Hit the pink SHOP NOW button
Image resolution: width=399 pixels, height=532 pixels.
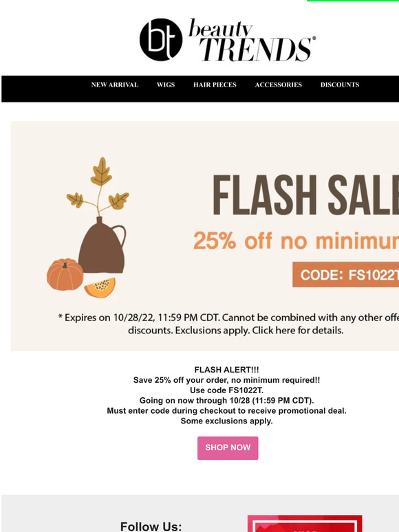[228, 448]
